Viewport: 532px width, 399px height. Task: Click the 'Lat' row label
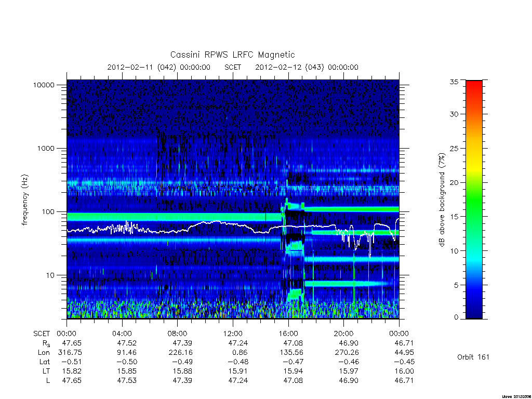[45, 362]
